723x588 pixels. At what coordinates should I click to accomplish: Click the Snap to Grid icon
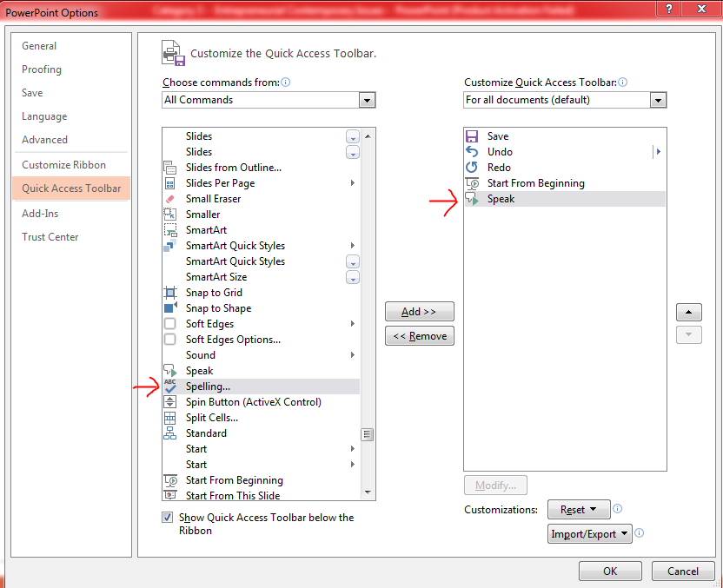(x=170, y=293)
